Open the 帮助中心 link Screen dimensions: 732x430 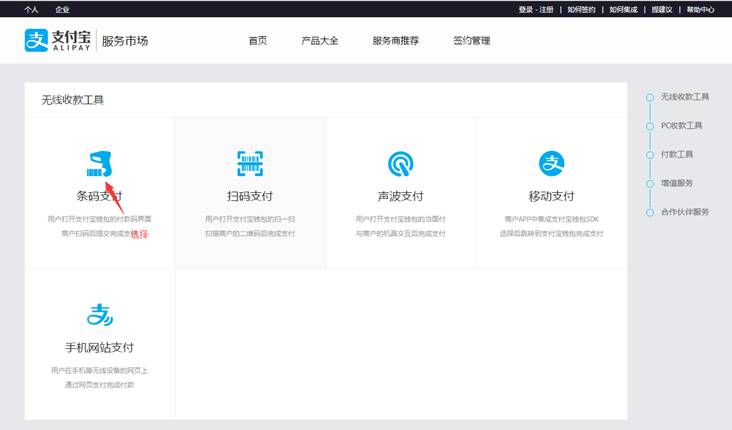[x=700, y=9]
